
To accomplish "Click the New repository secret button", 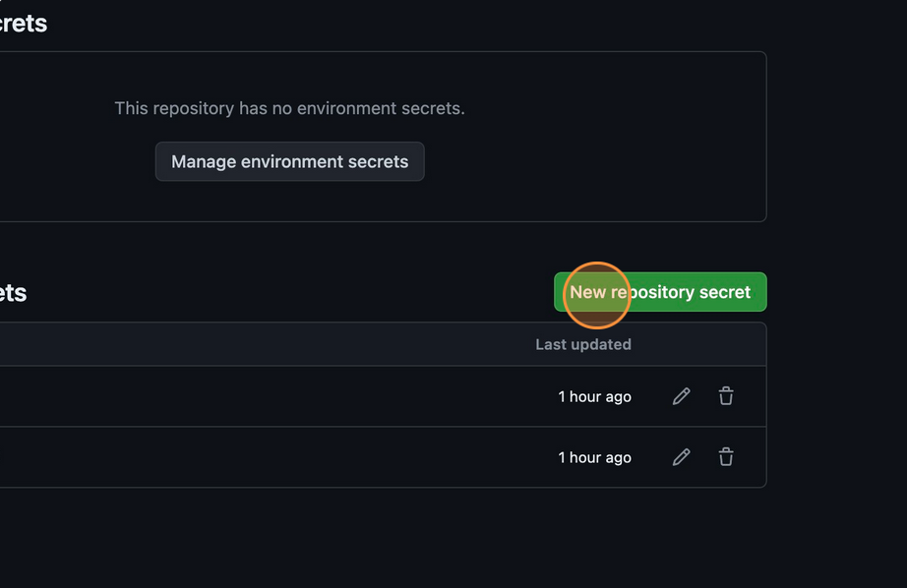I will [660, 292].
